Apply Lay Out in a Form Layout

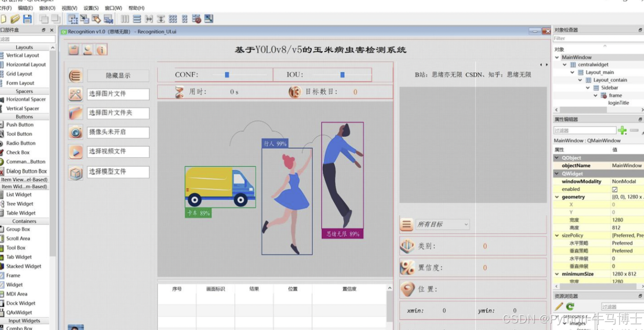184,19
